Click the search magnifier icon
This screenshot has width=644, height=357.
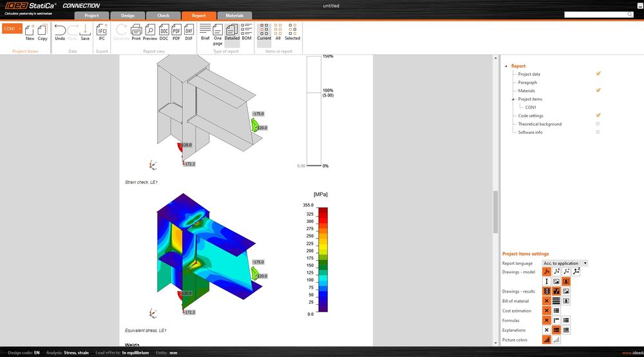(x=630, y=14)
